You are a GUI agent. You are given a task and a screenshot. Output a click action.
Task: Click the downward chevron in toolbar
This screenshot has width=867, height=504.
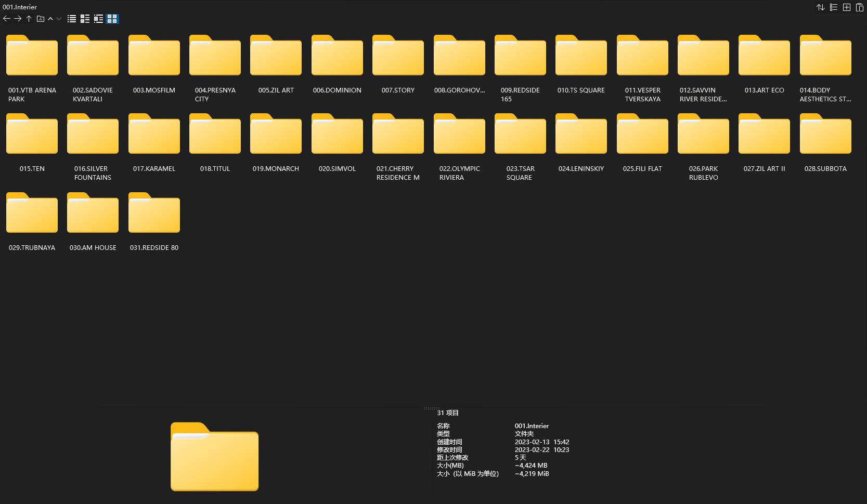click(59, 19)
